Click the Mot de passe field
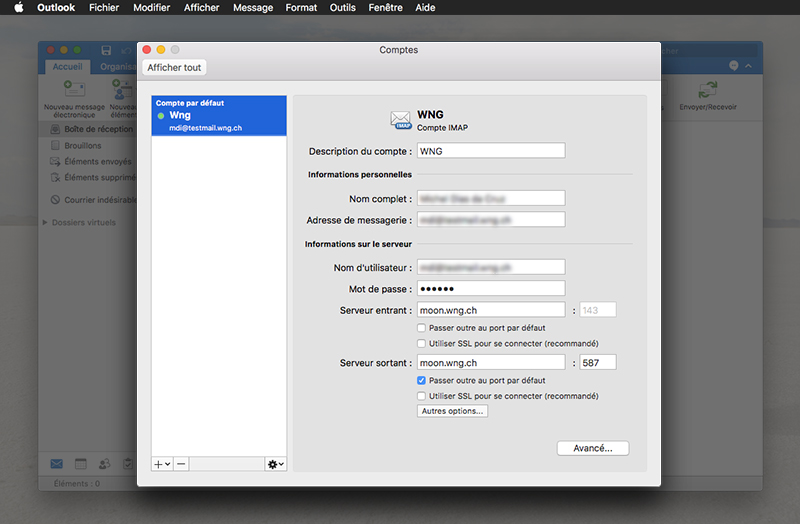The width and height of the screenshot is (800, 524). (x=491, y=289)
